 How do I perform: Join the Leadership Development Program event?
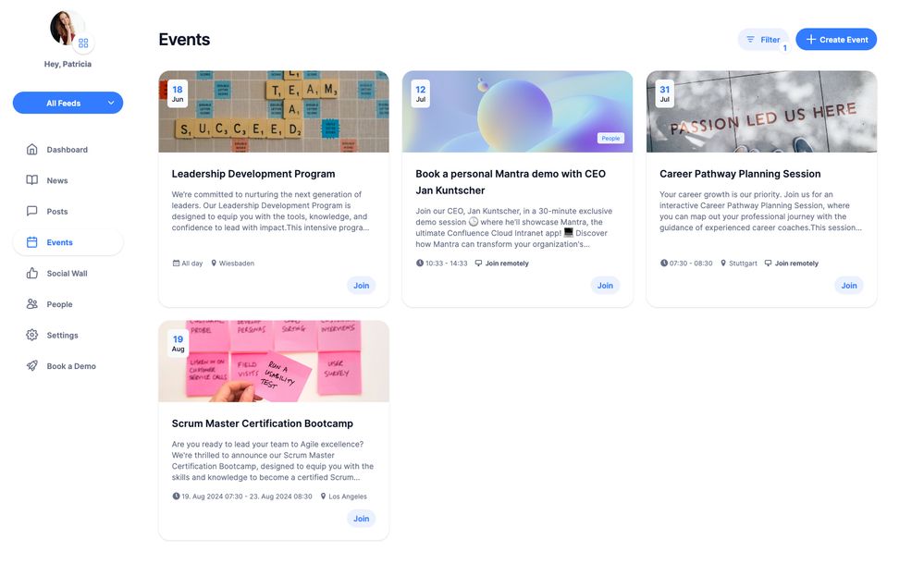(362, 286)
